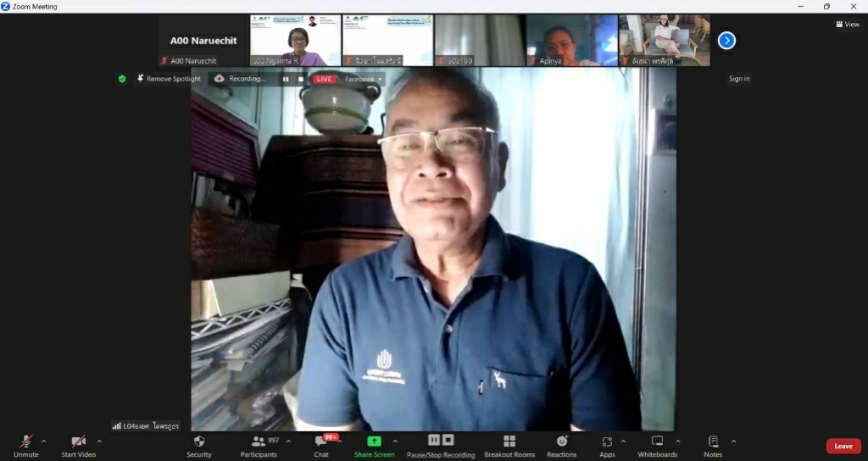Open the Security shield menu
The image size is (868, 461).
click(x=199, y=446)
